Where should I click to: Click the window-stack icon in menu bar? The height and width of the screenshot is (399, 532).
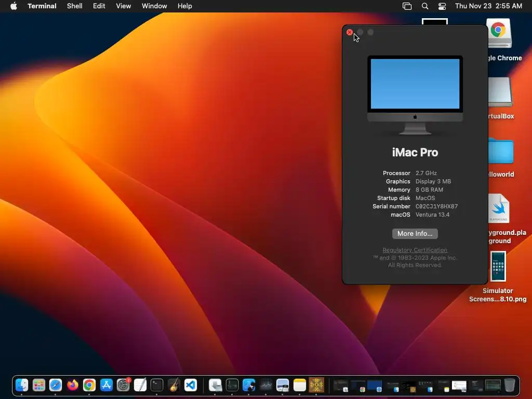(407, 6)
